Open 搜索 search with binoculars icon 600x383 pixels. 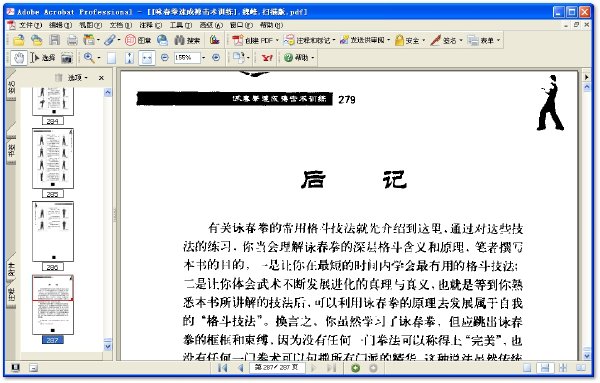[x=187, y=40]
